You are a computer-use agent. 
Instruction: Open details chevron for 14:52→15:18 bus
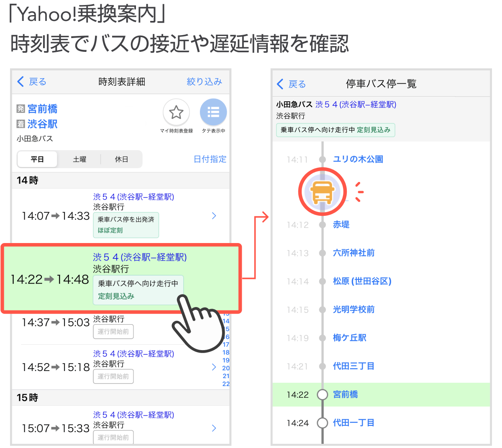214,367
